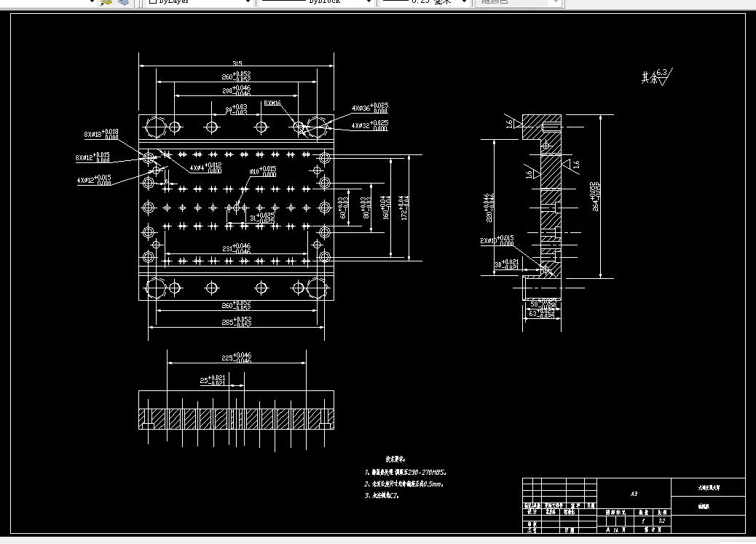The image size is (756, 544).
Task: Select the 2XØ10 side view callout
Action: click(x=497, y=240)
